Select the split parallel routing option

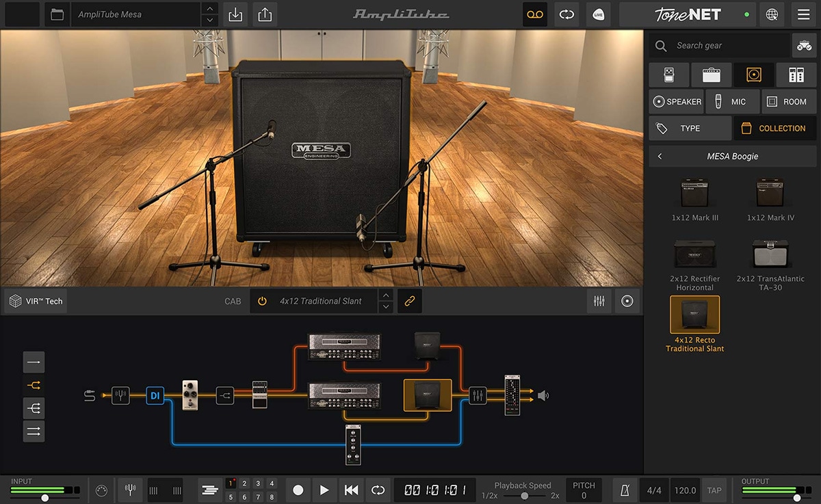pos(34,385)
